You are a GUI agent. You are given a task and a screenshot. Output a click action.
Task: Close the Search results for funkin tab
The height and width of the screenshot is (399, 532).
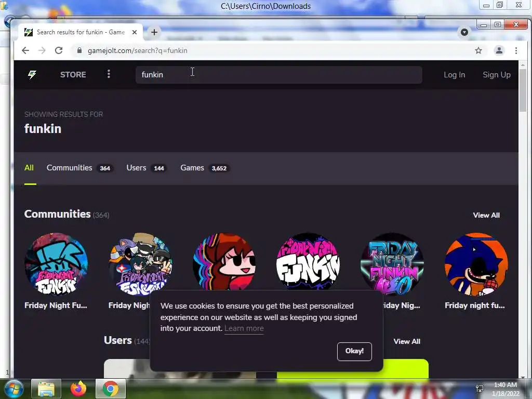pos(135,32)
